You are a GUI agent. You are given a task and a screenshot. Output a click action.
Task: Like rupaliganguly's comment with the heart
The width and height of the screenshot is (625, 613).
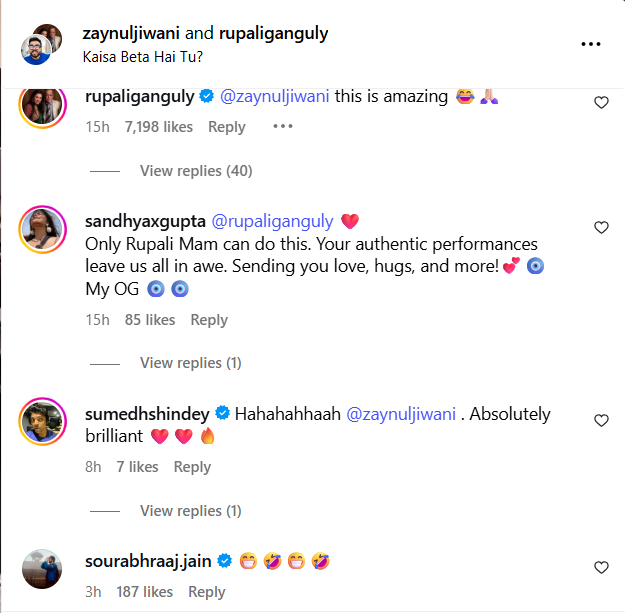click(601, 102)
